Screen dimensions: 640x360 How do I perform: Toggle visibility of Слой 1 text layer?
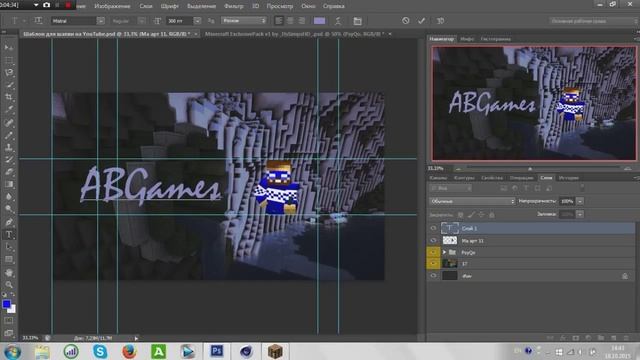[433, 228]
